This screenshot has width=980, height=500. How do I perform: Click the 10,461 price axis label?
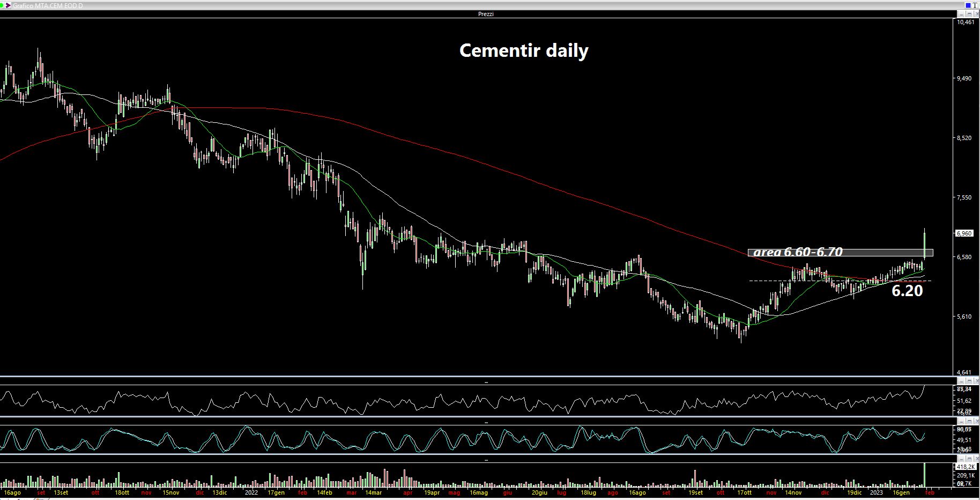pyautogui.click(x=966, y=22)
